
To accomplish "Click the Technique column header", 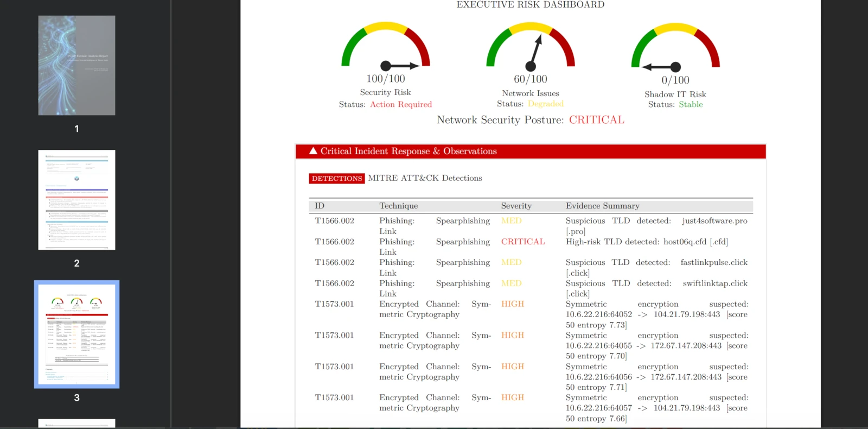I will (x=399, y=206).
